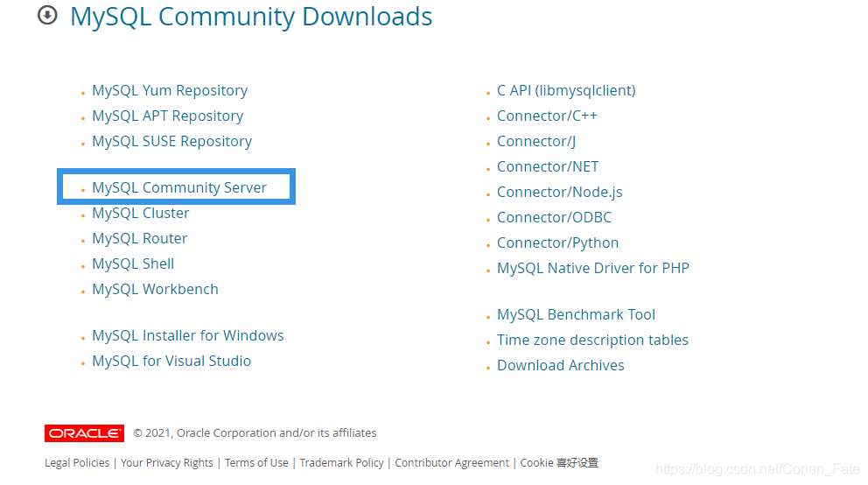Image resolution: width=868 pixels, height=485 pixels.
Task: Open C API (libmysqlclient) link
Action: 566,90
